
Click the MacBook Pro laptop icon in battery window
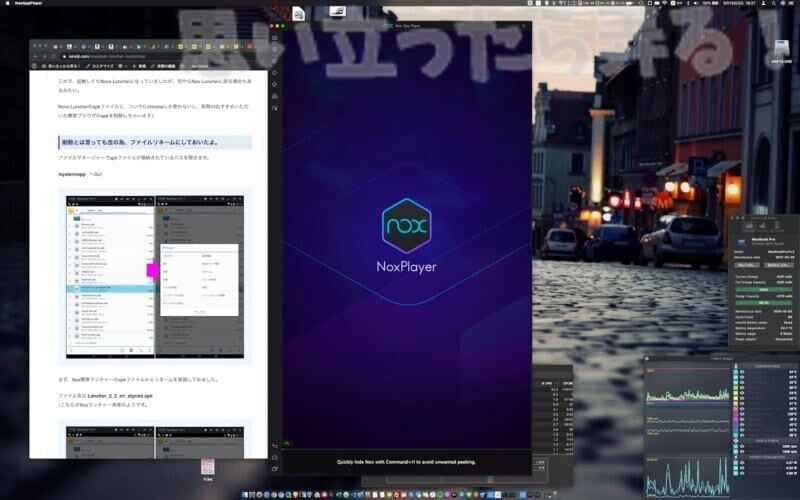point(741,241)
